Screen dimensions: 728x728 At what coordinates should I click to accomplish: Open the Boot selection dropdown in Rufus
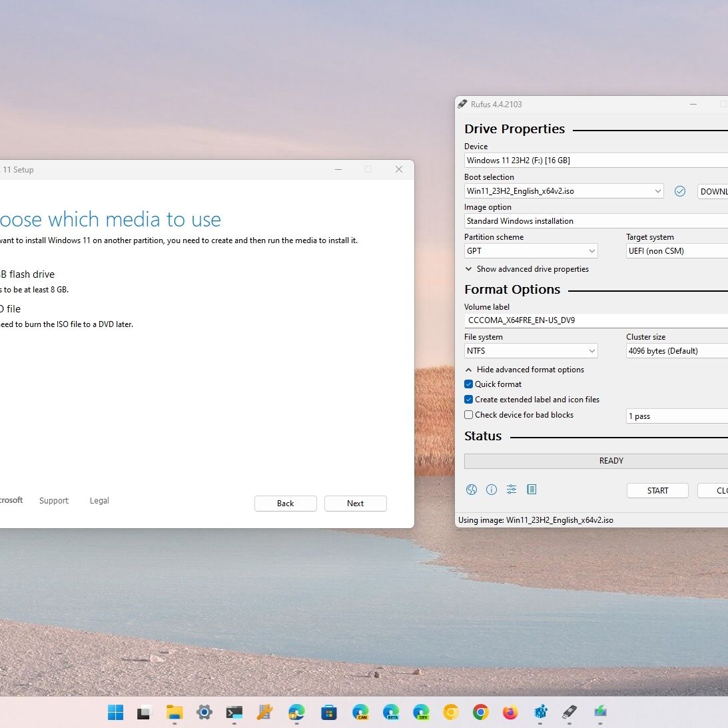coord(563,190)
